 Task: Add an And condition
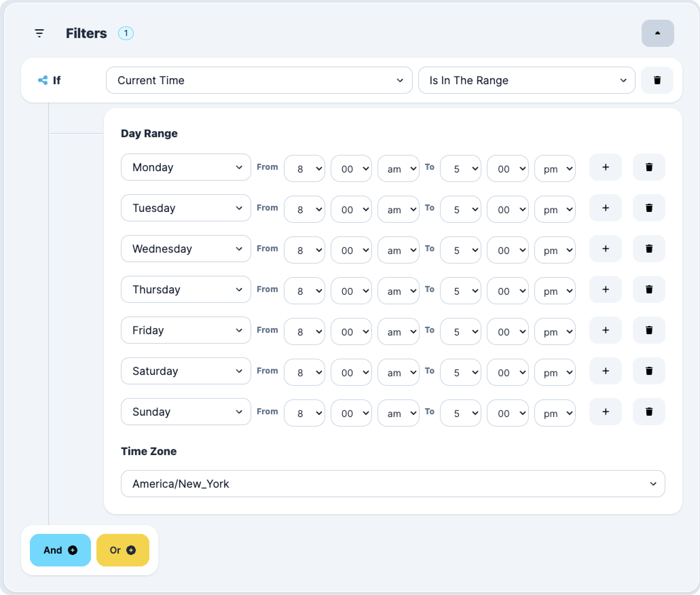tap(60, 550)
